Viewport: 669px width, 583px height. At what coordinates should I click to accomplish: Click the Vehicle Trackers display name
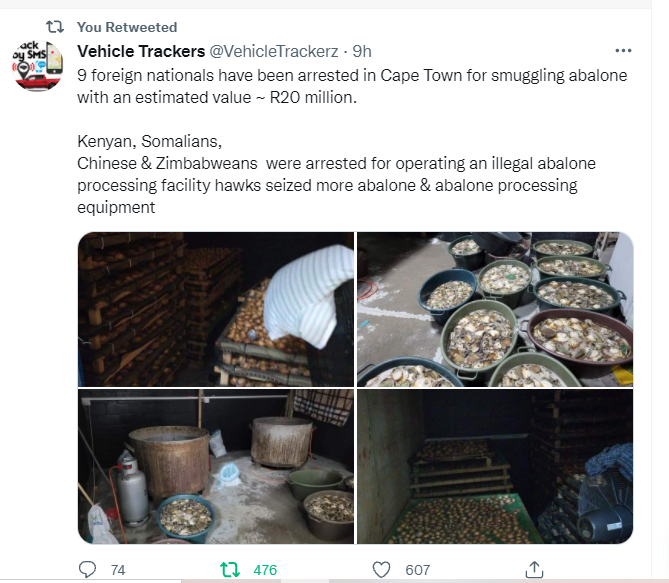(141, 51)
